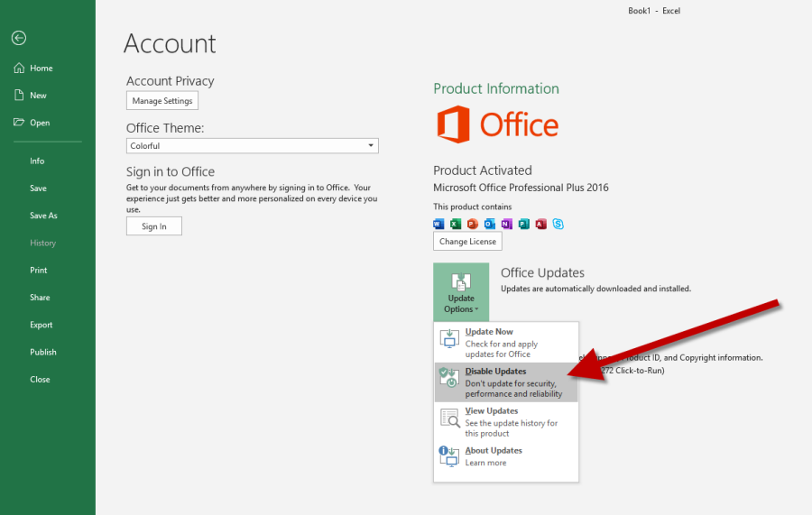Select Save in the sidebar

point(38,189)
